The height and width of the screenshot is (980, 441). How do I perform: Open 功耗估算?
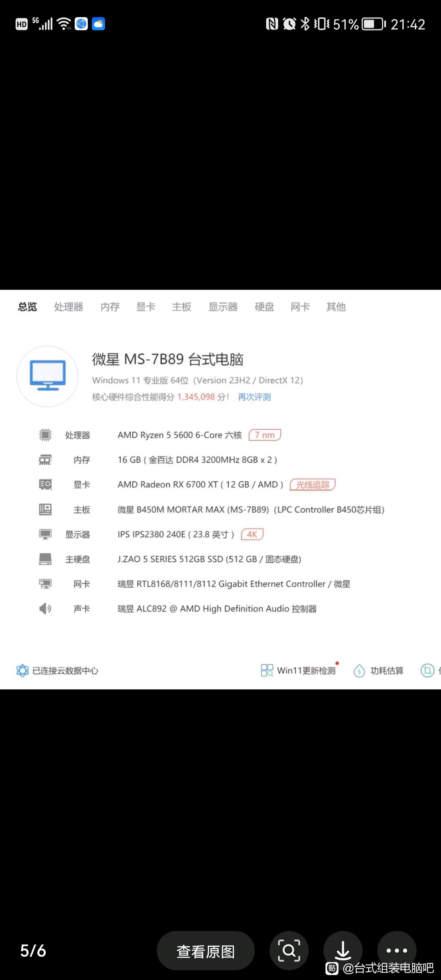coord(379,670)
